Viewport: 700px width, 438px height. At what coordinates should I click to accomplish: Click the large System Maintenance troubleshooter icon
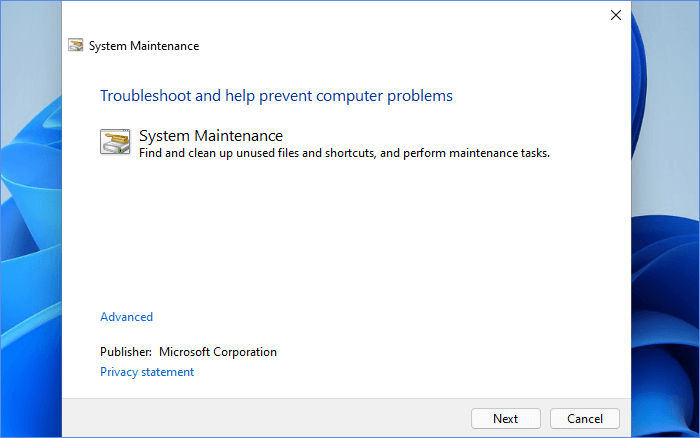[x=115, y=141]
